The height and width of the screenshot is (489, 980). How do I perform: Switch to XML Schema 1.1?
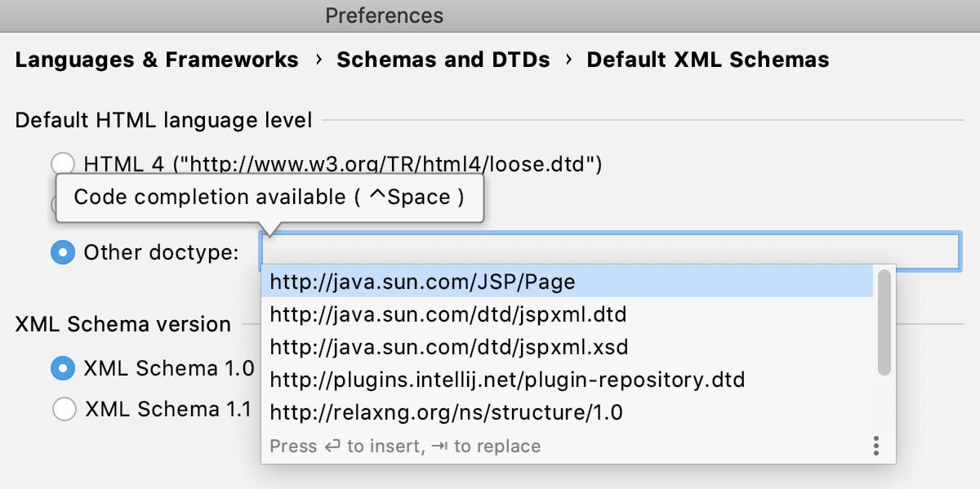(x=65, y=409)
